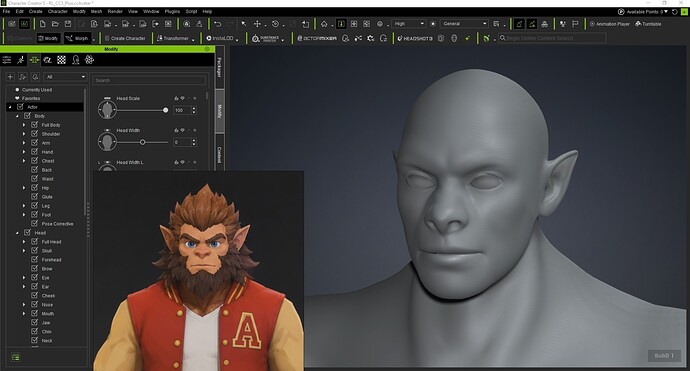Select the Move gizmo tool
Screen dimensions: 690x371
pyautogui.click(x=257, y=24)
